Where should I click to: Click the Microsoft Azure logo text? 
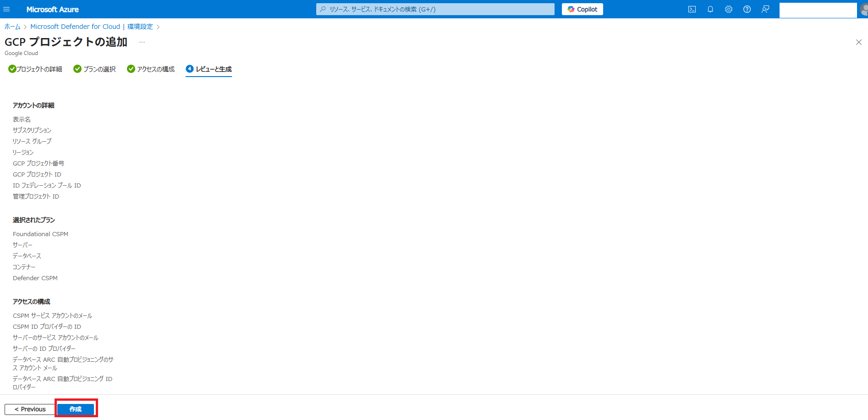53,9
